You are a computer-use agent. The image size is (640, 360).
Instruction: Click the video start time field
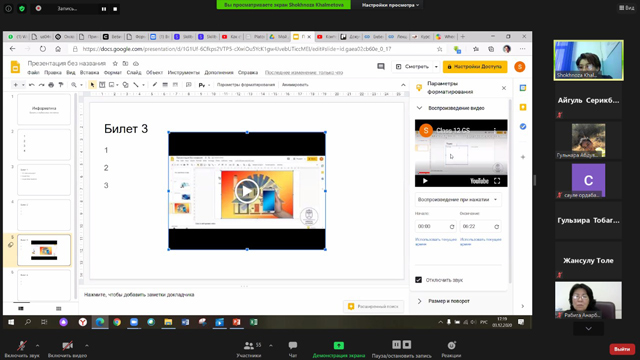[x=435, y=226]
